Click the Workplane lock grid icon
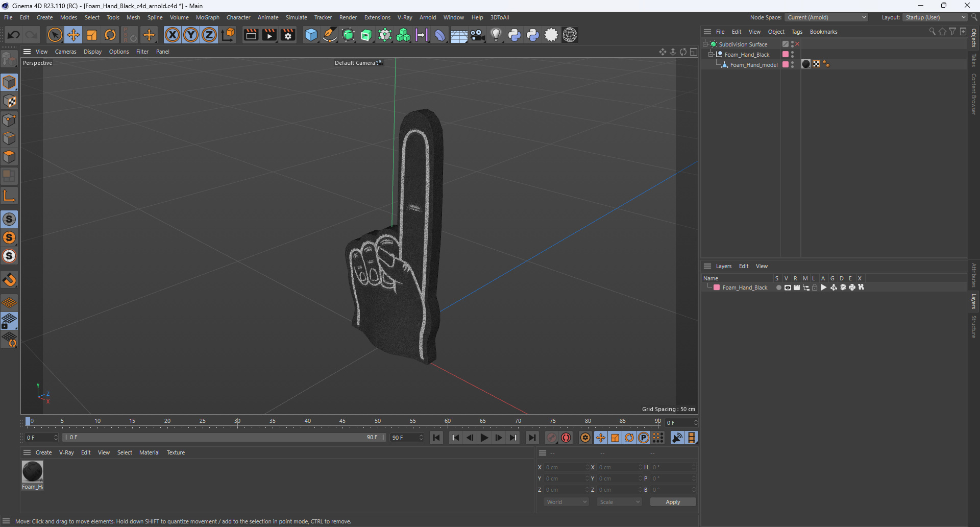The width and height of the screenshot is (980, 527). (9, 321)
